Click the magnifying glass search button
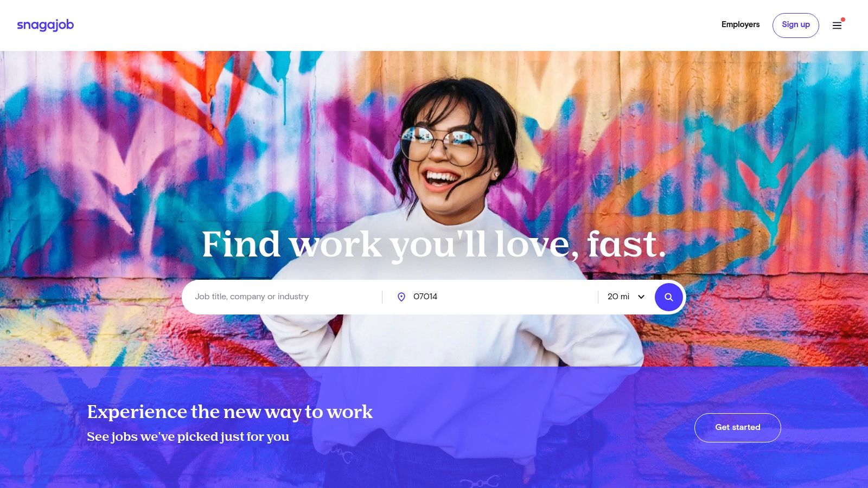This screenshot has width=868, height=488. [x=668, y=297]
